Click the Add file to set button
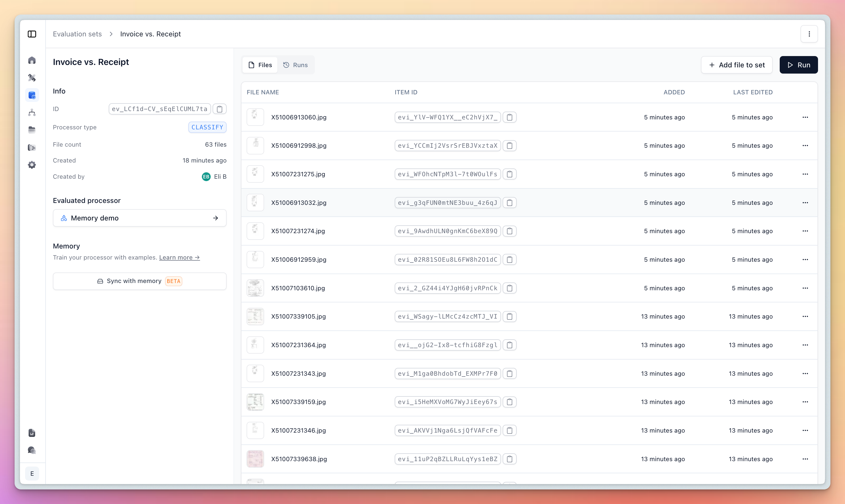 pos(737,65)
